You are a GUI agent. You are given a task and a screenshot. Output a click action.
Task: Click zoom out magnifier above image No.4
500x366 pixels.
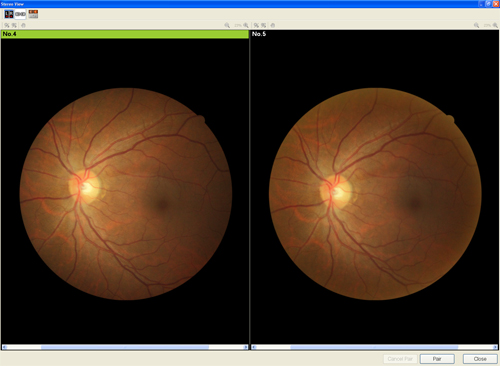tap(227, 25)
